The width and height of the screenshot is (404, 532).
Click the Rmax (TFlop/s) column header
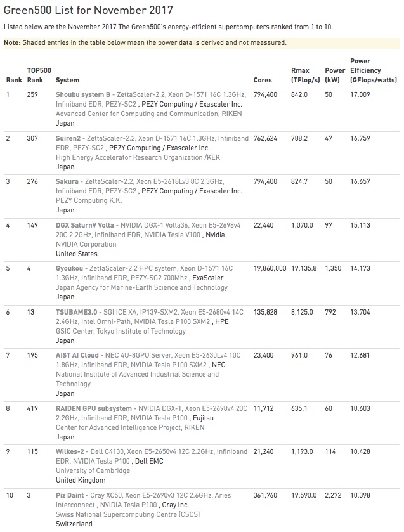(303, 75)
